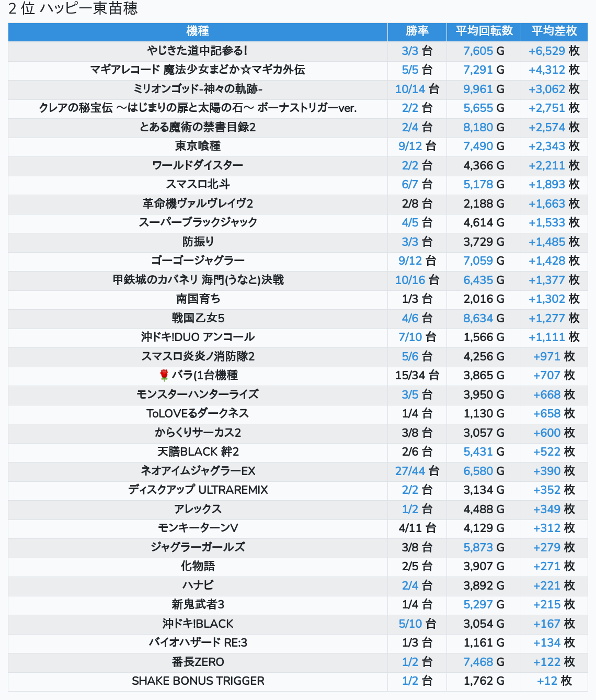
Task: Click the 平均回転数 column header
Action: [484, 31]
